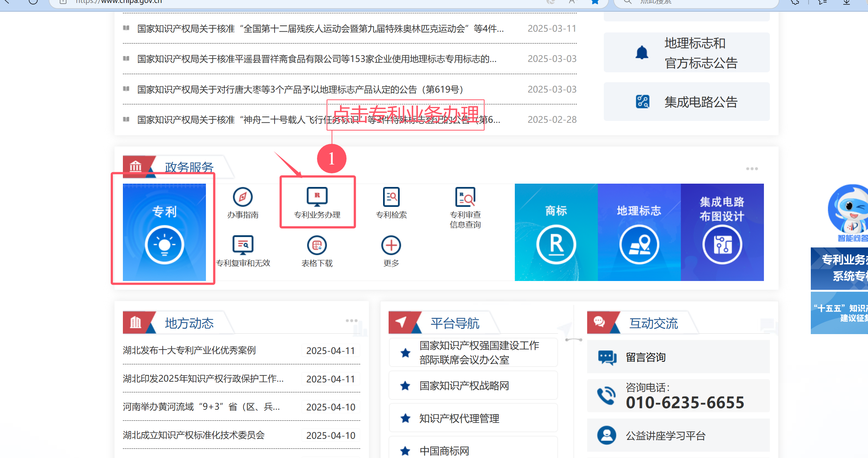Expand the 地方动态 more-options dots

coord(351,320)
